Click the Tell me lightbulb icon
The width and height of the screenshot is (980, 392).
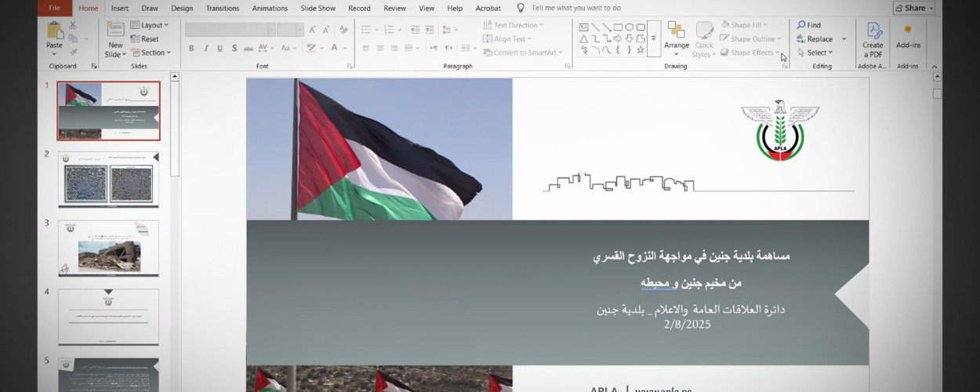(x=519, y=8)
